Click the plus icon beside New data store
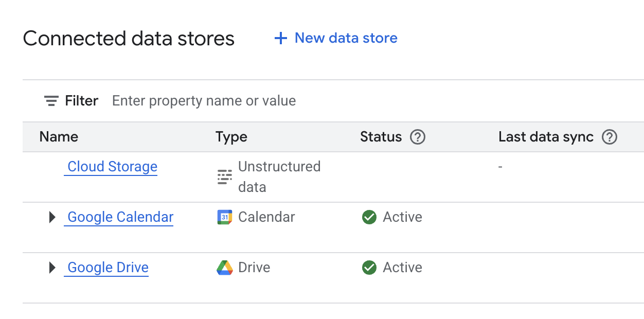Image resolution: width=644 pixels, height=319 pixels. click(280, 38)
